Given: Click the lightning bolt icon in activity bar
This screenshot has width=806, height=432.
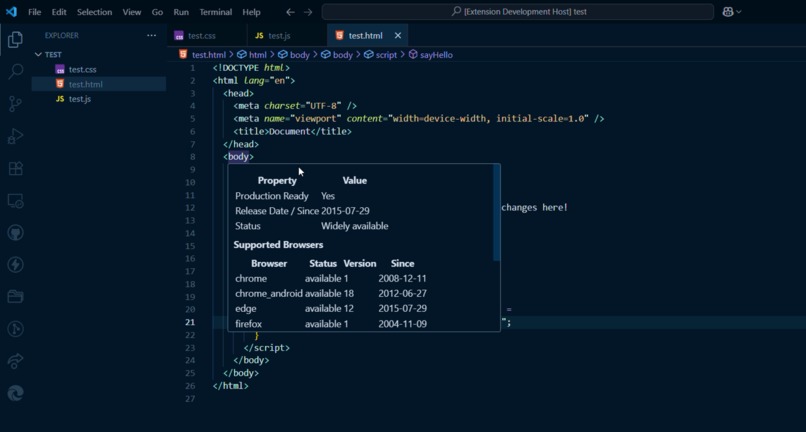Looking at the screenshot, I should coord(15,265).
